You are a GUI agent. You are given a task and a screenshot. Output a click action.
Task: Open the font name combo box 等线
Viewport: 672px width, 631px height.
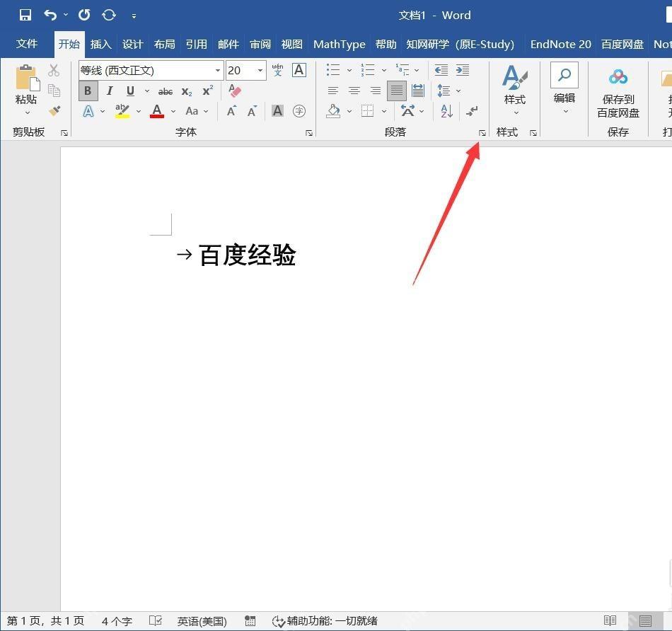pyautogui.click(x=151, y=70)
